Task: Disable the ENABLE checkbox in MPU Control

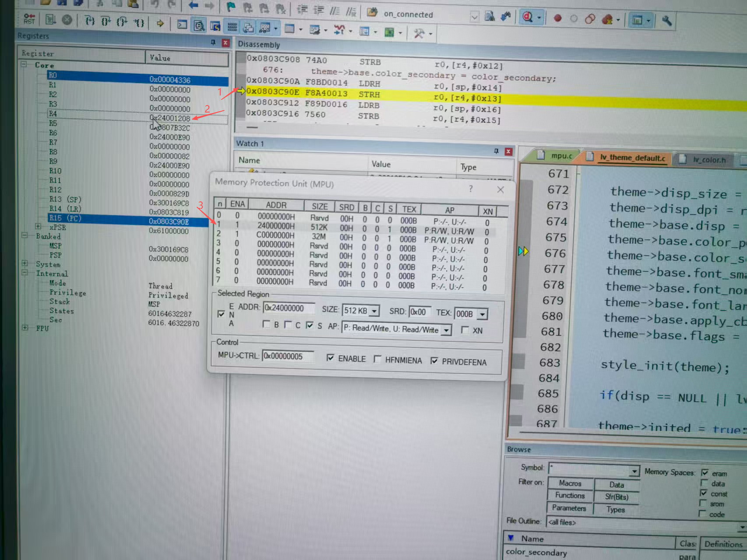Action: [331, 359]
